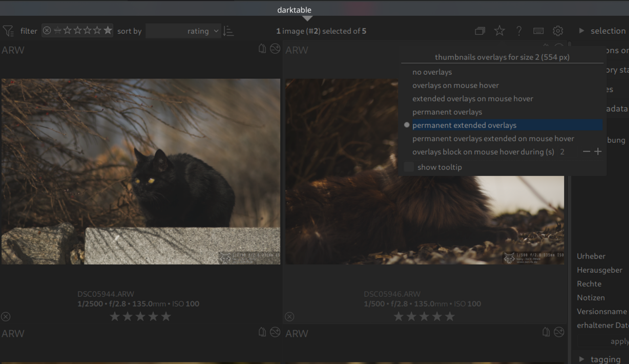Select permanent extended overlays option

click(x=464, y=125)
